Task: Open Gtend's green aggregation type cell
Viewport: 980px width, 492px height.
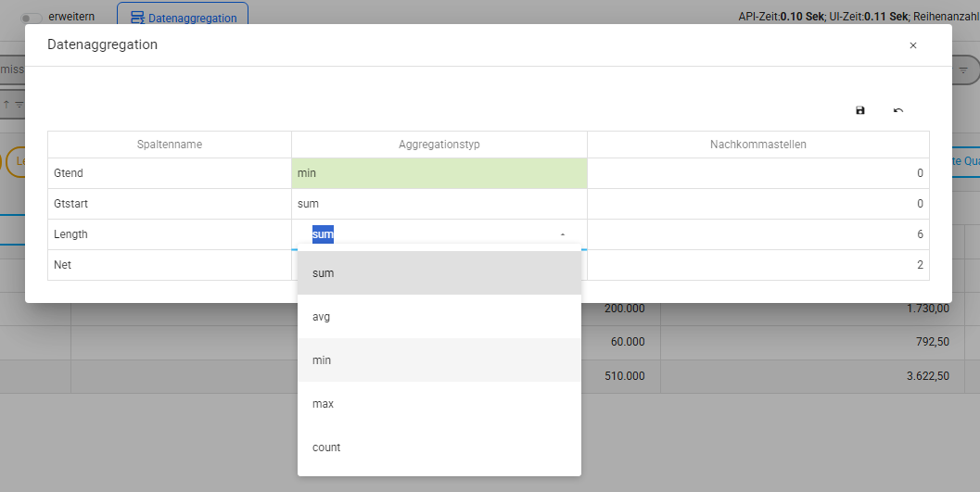Action: (439, 173)
